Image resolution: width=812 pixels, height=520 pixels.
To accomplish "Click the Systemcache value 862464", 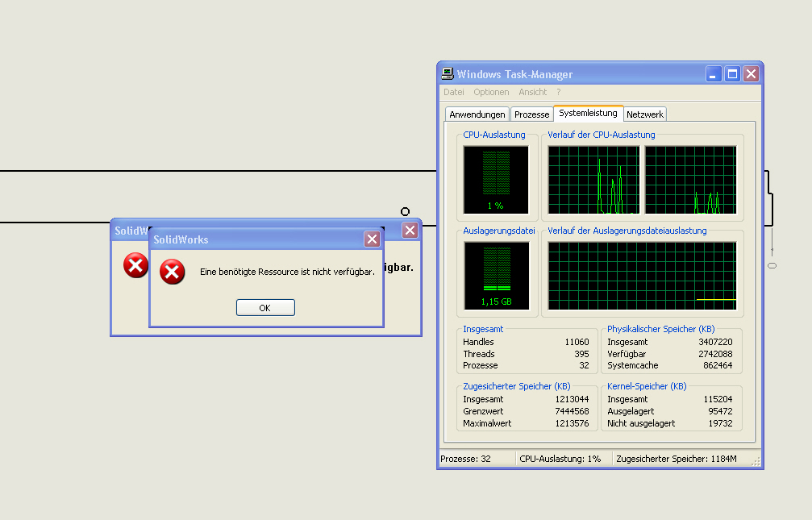I will click(x=718, y=365).
